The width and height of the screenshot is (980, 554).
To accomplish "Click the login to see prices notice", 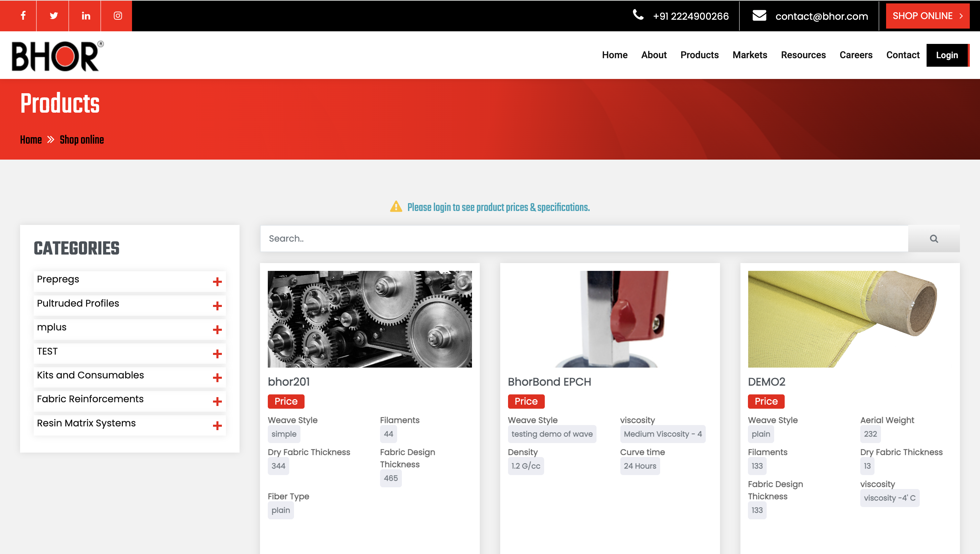I will [x=499, y=207].
